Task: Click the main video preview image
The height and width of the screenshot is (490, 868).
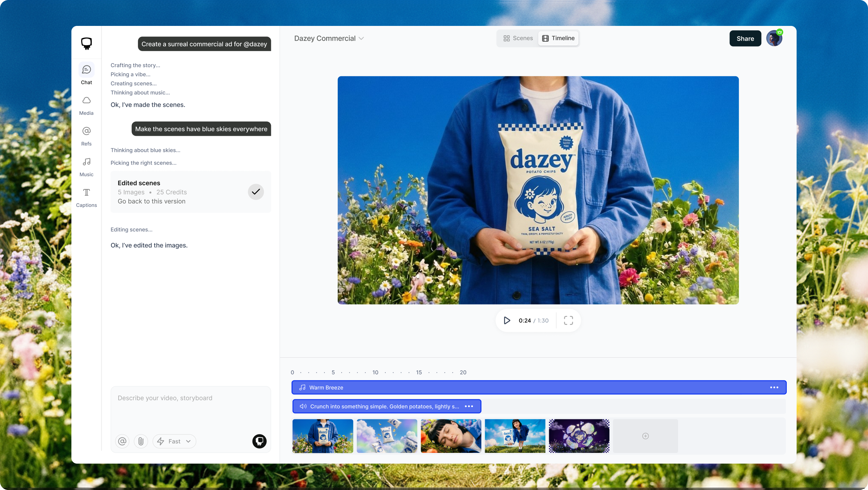Action: pyautogui.click(x=538, y=190)
